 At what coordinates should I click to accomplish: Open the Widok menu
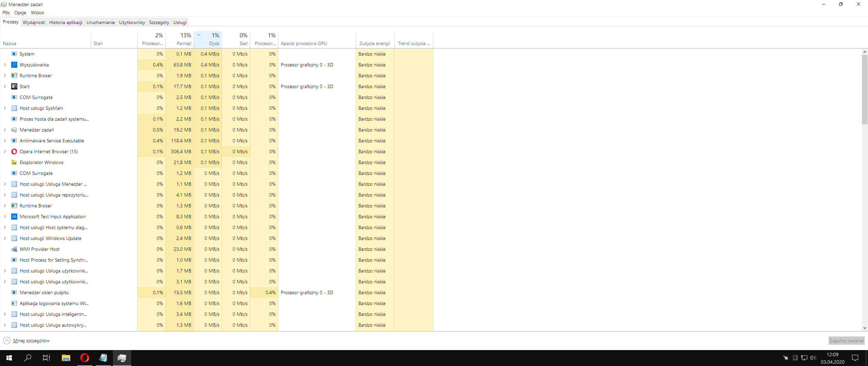pos(37,13)
